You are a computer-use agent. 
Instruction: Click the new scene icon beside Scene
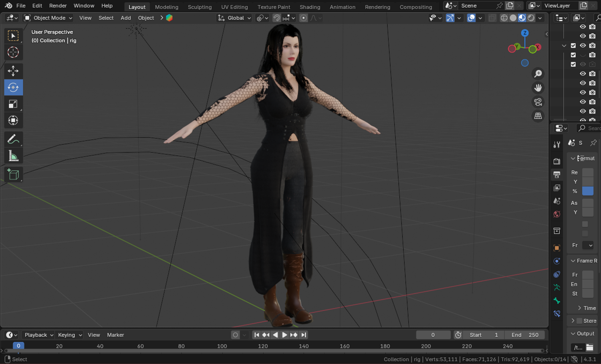pos(510,6)
